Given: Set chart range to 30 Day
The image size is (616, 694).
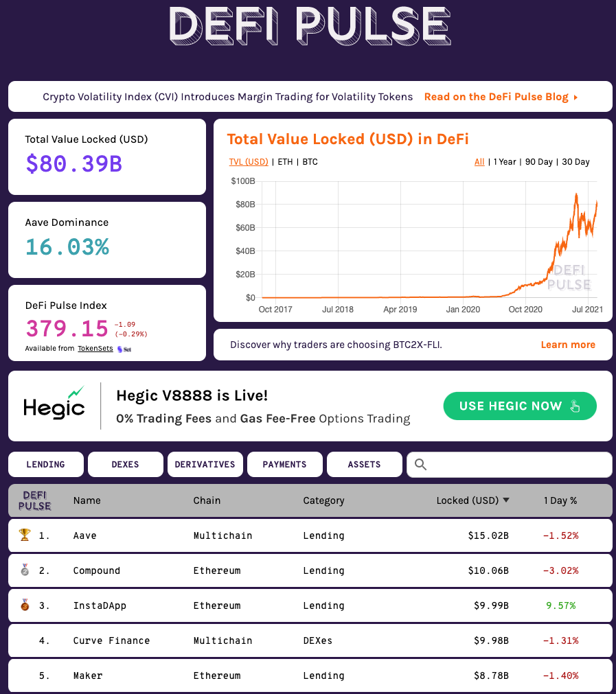Looking at the screenshot, I should click(575, 162).
